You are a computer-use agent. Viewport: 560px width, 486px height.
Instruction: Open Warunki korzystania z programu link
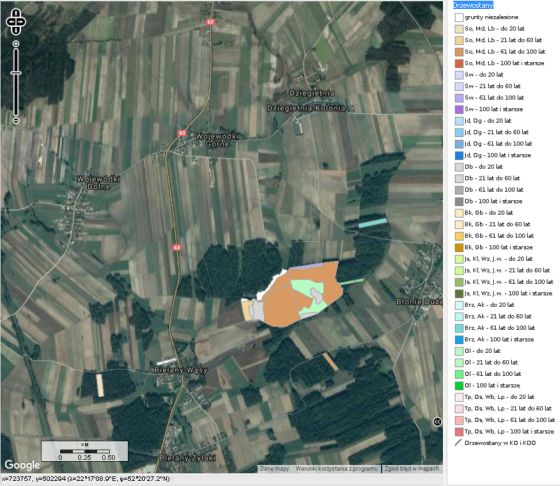(x=336, y=469)
